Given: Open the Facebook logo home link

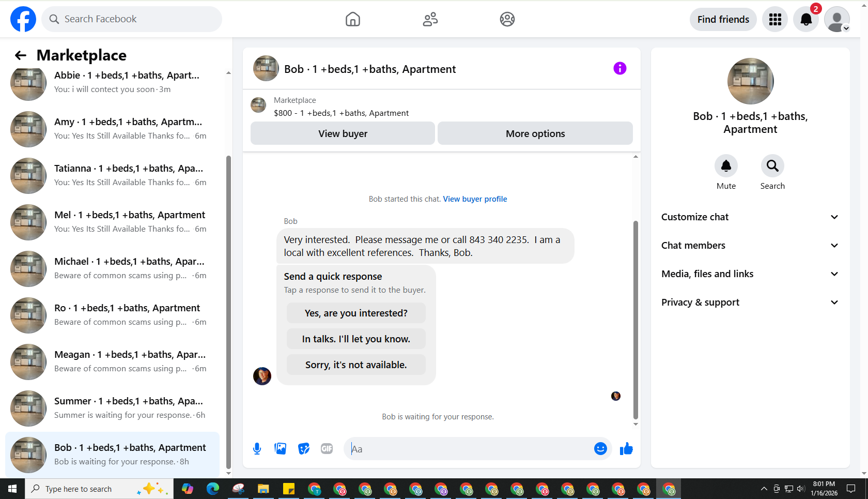Looking at the screenshot, I should point(23,19).
